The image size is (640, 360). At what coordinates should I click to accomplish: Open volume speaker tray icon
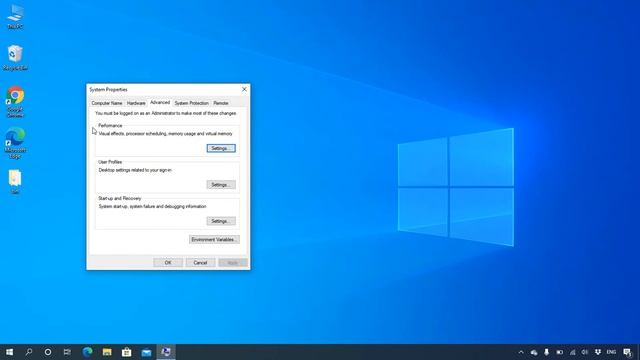click(585, 352)
